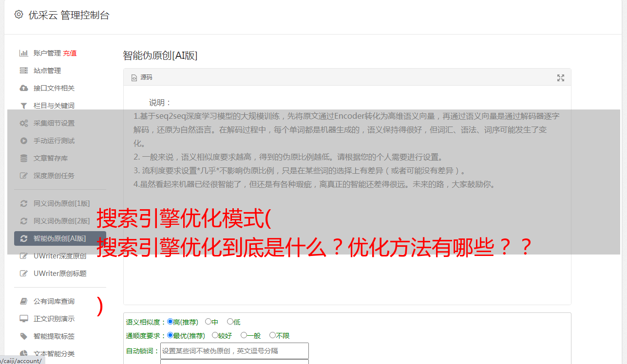Click the 源码 source button in editor
This screenshot has height=364, width=627.
[x=142, y=77]
